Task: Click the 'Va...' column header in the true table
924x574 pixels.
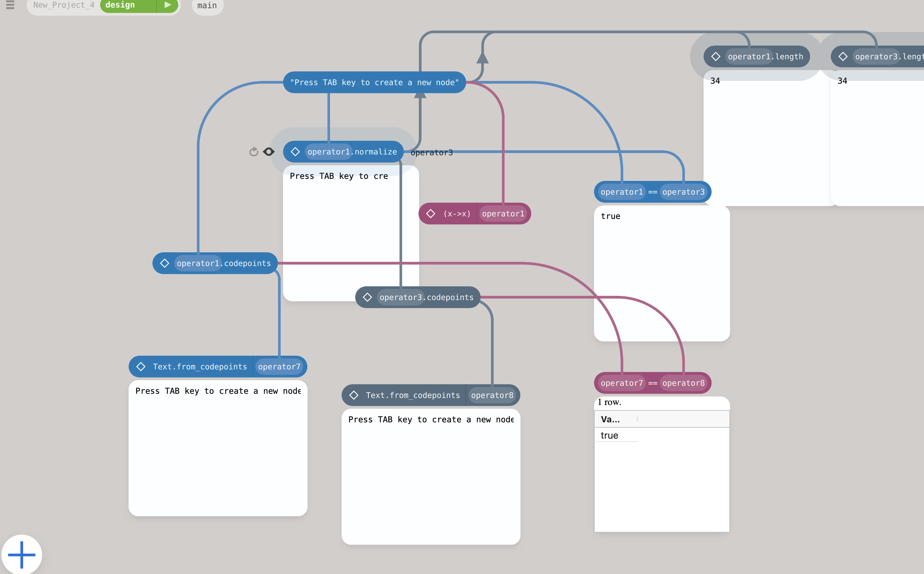Action: pyautogui.click(x=610, y=419)
